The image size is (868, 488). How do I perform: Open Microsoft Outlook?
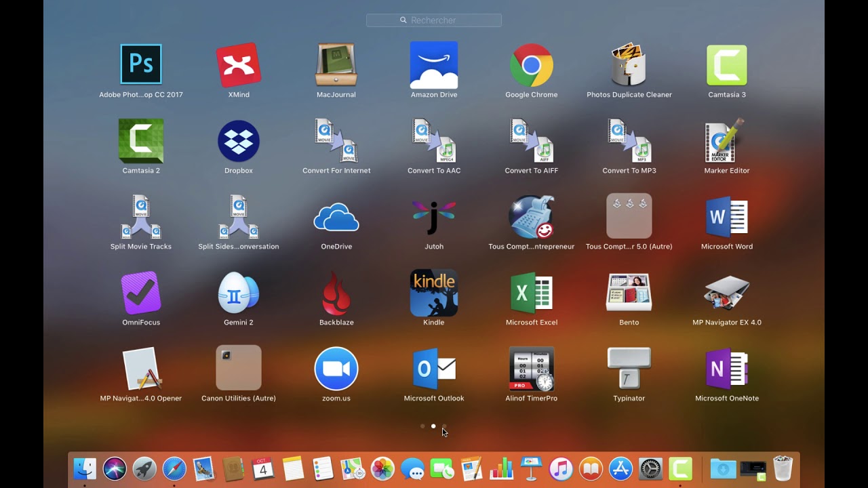[x=434, y=368]
